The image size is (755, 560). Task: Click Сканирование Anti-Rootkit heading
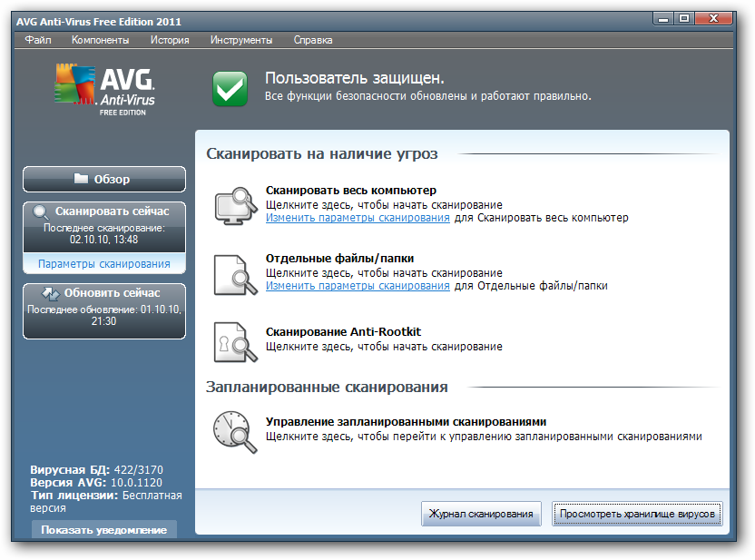click(x=343, y=332)
